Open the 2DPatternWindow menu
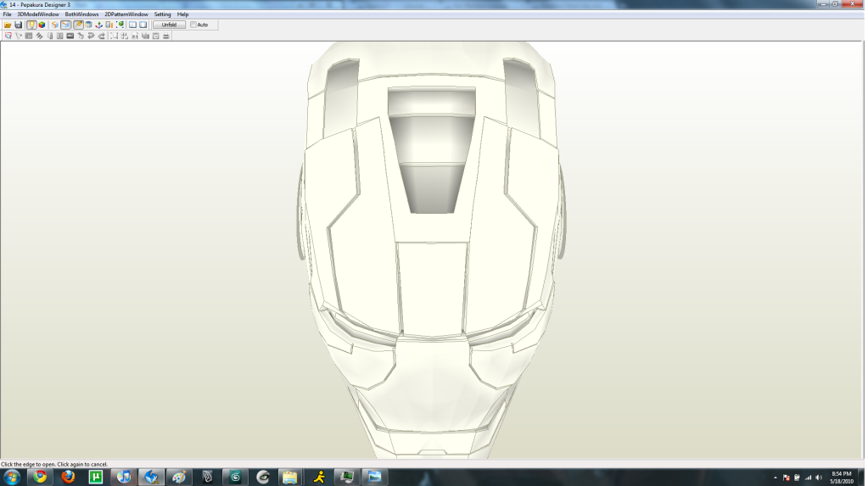This screenshot has height=486, width=868. (126, 14)
